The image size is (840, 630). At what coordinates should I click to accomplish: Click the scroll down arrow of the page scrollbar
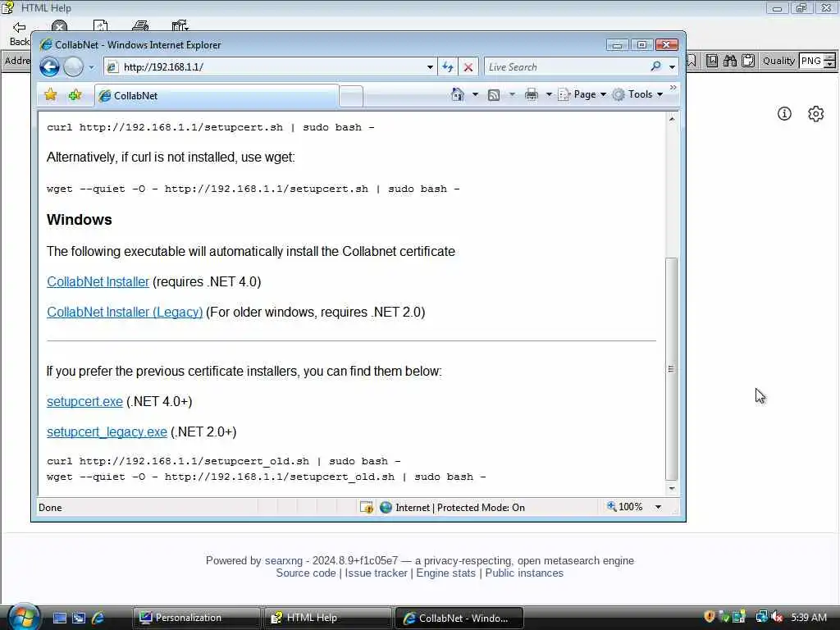pyautogui.click(x=672, y=489)
